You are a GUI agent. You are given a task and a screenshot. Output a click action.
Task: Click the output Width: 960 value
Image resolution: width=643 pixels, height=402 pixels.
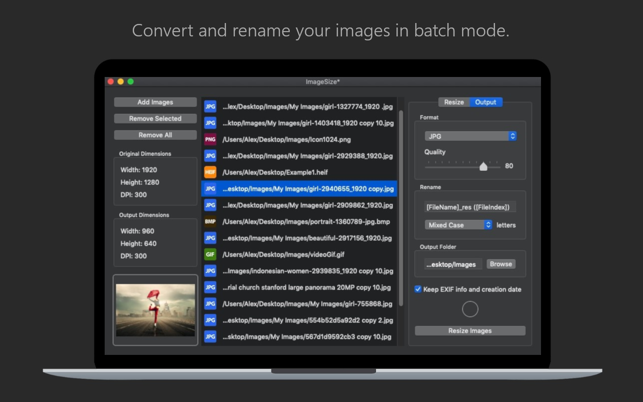coord(137,231)
